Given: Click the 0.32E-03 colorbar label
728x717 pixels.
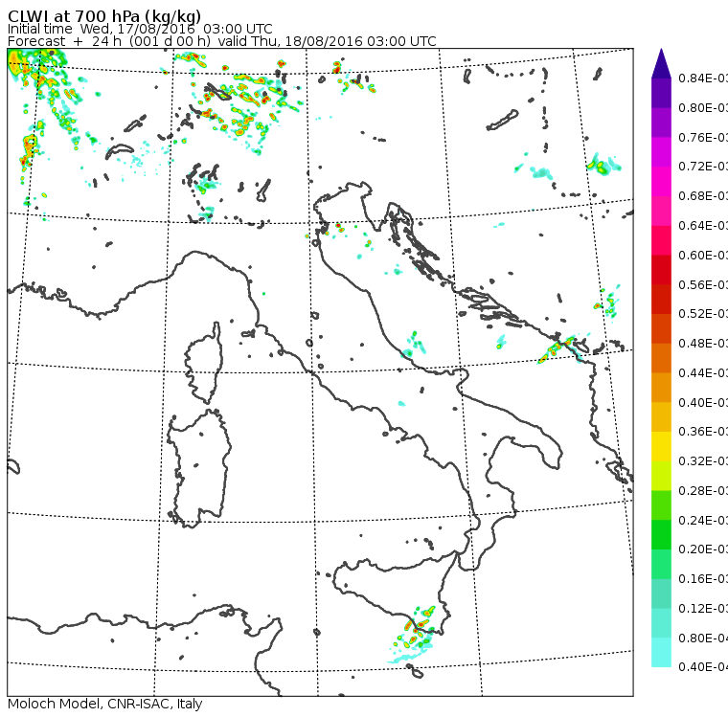Looking at the screenshot, I should (703, 461).
